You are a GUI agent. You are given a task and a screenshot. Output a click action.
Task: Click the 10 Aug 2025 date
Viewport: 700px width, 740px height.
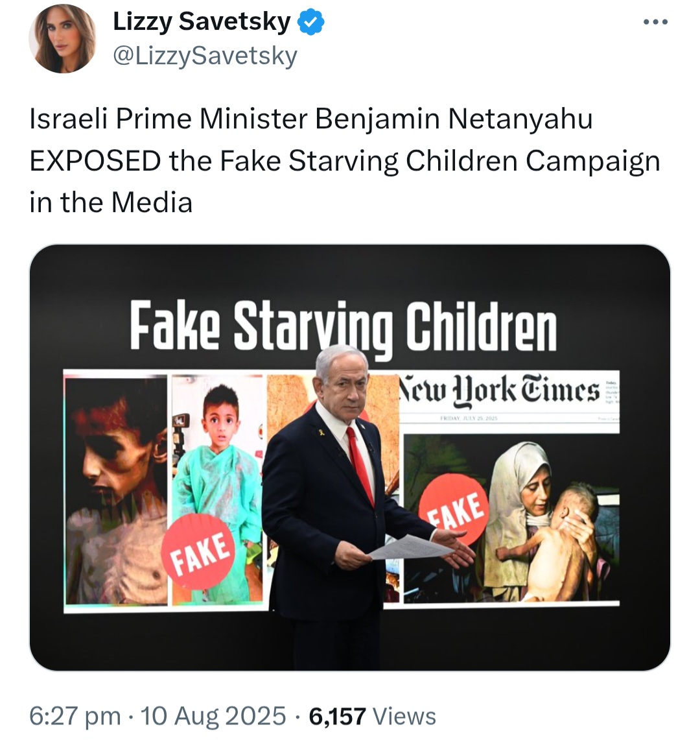[x=213, y=715]
